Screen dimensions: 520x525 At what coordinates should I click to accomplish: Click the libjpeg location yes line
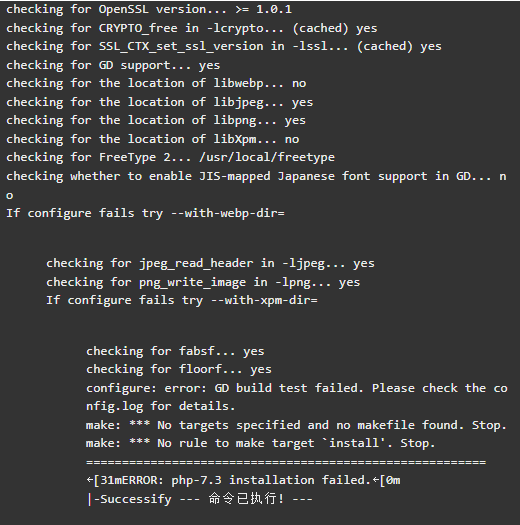coord(160,102)
